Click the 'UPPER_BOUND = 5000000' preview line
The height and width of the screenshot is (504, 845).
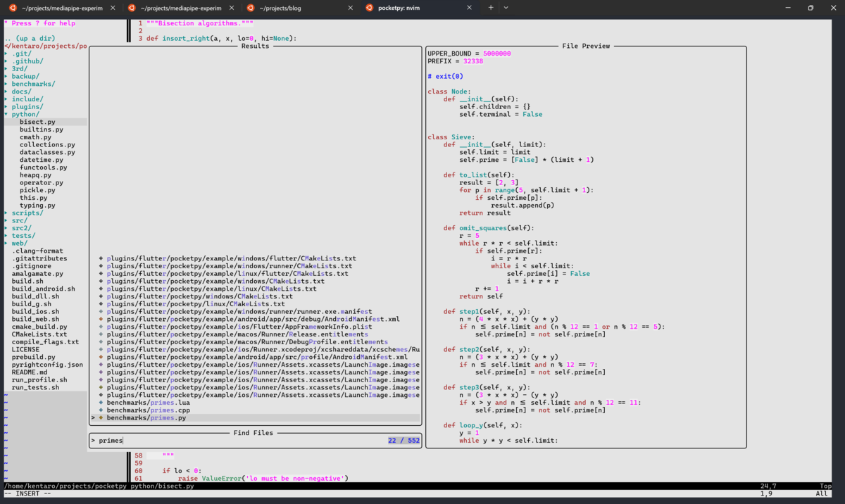(x=469, y=53)
